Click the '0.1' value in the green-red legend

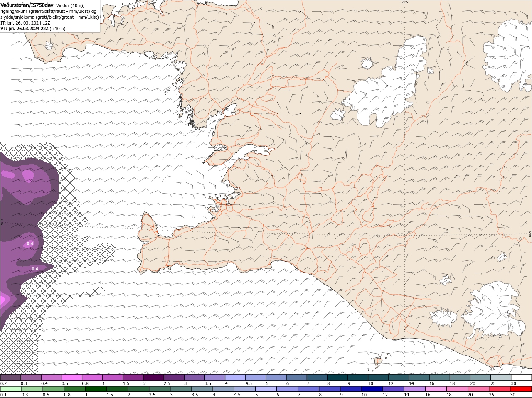coord(3,395)
